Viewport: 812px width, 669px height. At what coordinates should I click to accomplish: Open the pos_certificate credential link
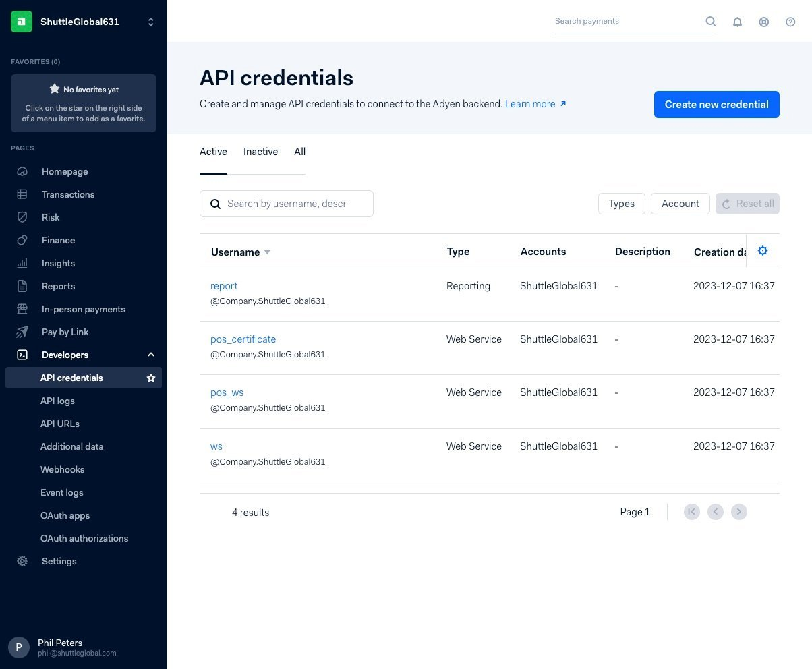(243, 339)
